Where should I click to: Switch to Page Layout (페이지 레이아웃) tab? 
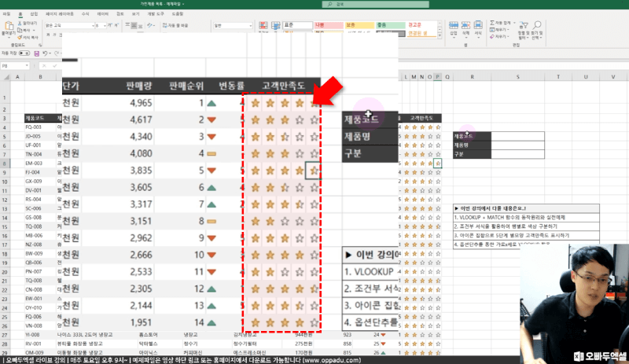click(60, 13)
